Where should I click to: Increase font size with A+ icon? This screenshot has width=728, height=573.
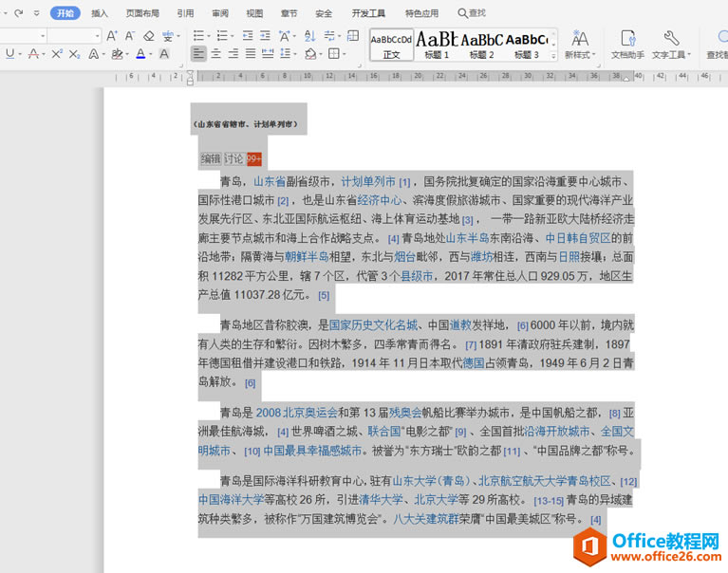(112, 36)
